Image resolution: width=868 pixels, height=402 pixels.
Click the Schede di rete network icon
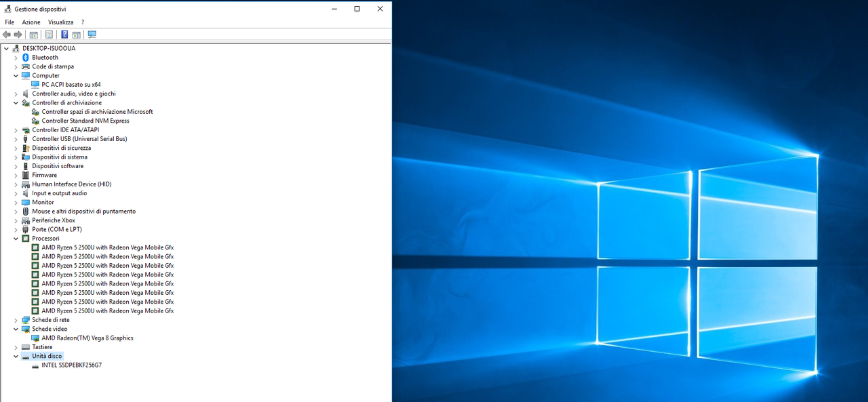click(26, 320)
